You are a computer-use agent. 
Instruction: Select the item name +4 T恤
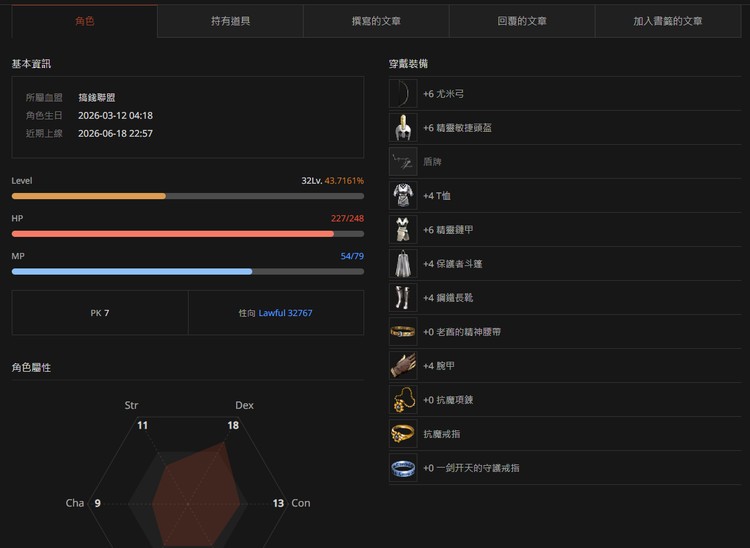[x=437, y=196]
